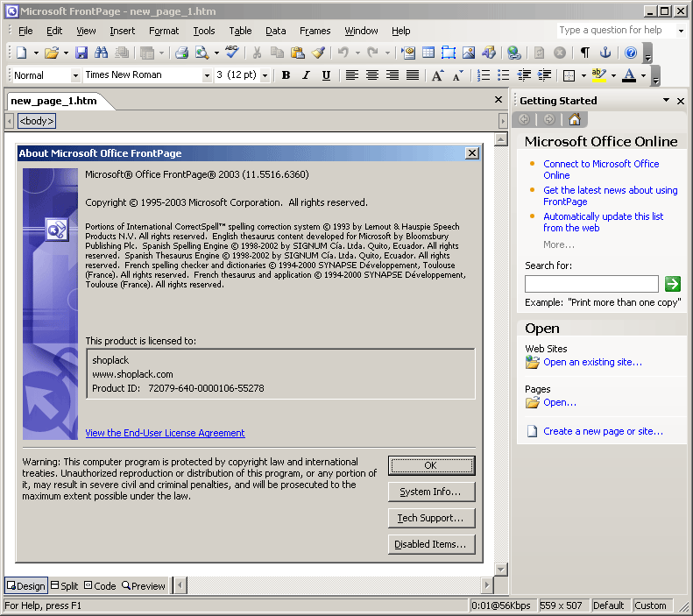Image resolution: width=693 pixels, height=616 pixels.
Task: Expand the Font Color dropdown arrow
Action: 643,75
